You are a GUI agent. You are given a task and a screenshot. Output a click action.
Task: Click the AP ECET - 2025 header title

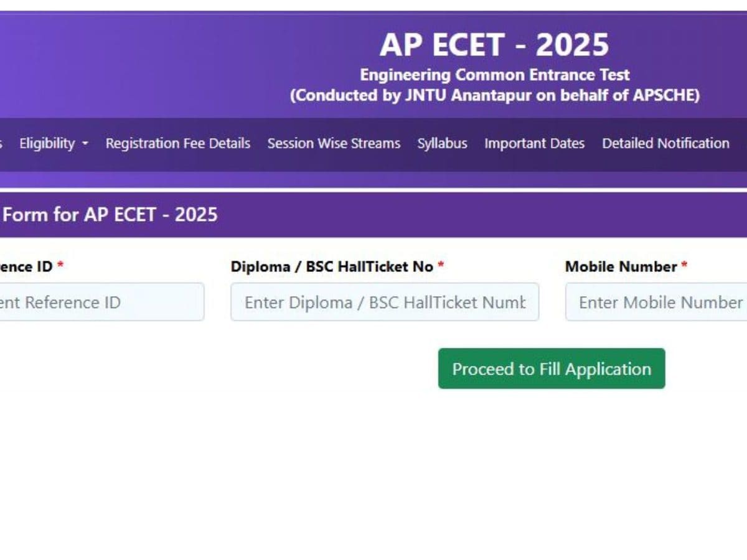(x=494, y=45)
